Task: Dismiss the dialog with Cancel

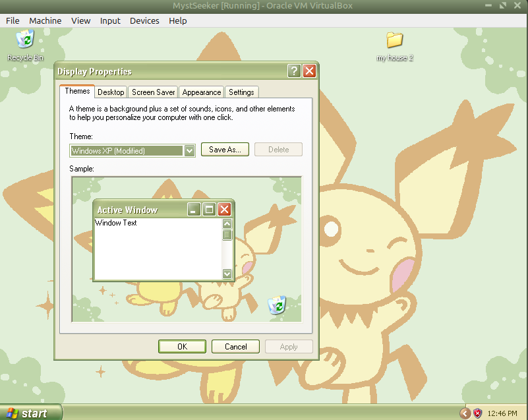Action: (235, 346)
